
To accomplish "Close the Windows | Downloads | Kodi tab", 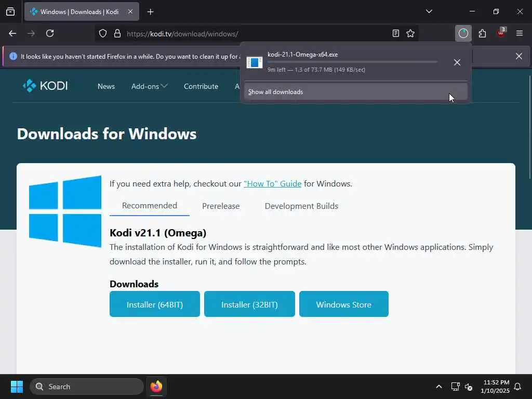I will click(x=130, y=12).
